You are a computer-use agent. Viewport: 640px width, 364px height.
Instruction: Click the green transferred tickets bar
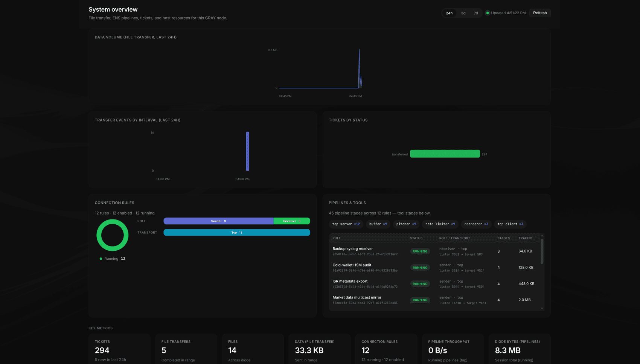tap(445, 154)
